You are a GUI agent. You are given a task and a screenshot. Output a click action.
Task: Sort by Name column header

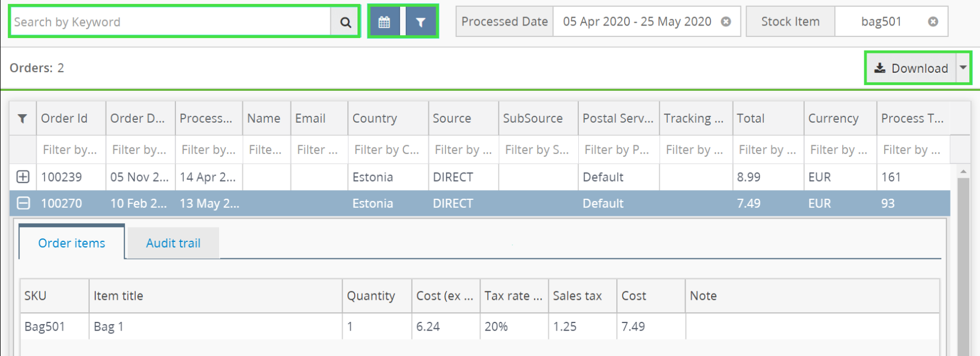[267, 118]
